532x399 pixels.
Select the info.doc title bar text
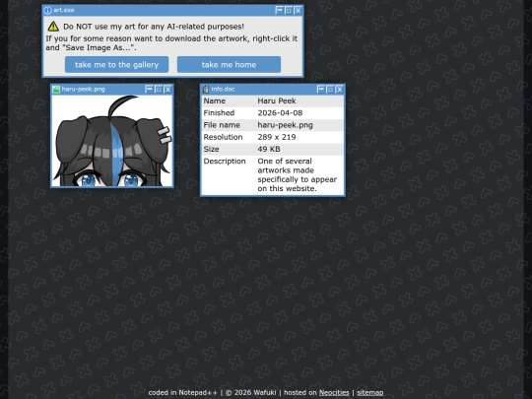pyautogui.click(x=223, y=90)
